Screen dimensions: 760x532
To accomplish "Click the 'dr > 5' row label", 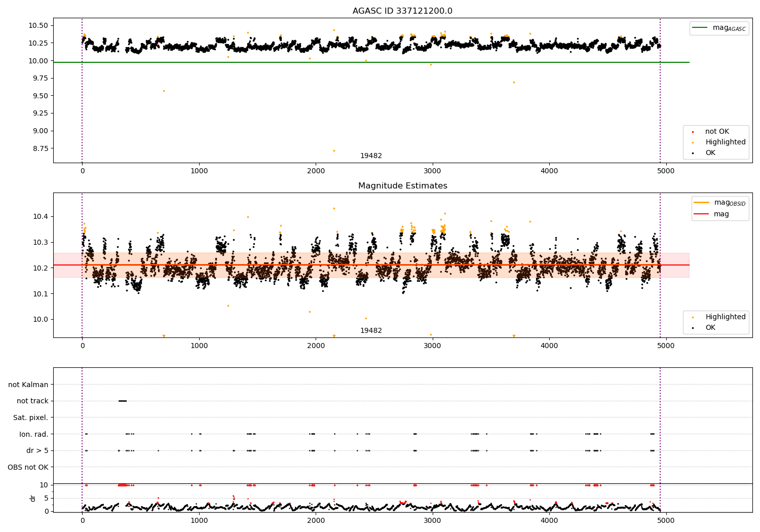I will pyautogui.click(x=37, y=451).
